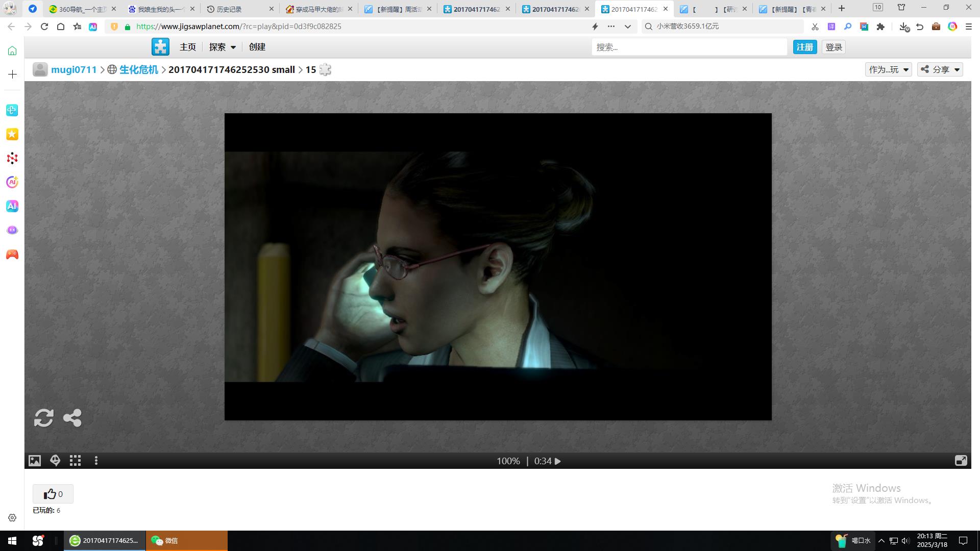Open the Windows Start menu
This screenshot has height=551, width=980.
click(12, 541)
